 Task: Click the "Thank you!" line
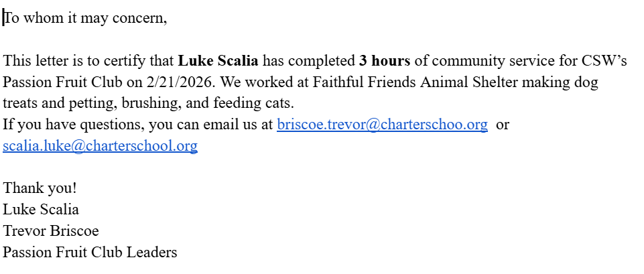tap(40, 188)
